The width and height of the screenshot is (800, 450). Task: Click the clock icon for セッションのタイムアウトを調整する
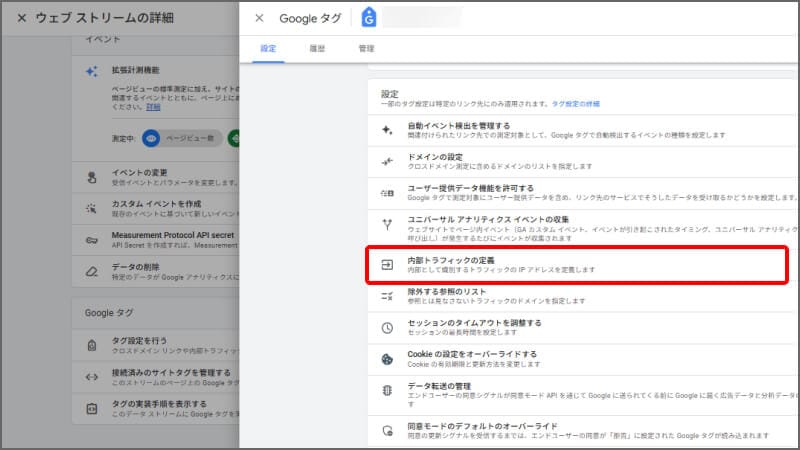387,327
